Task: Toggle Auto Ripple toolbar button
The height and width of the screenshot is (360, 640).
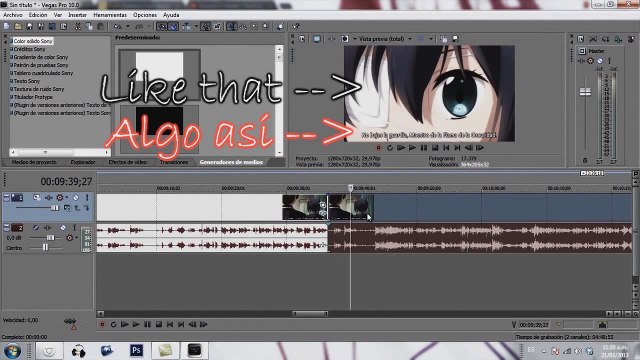Action: (x=186, y=27)
